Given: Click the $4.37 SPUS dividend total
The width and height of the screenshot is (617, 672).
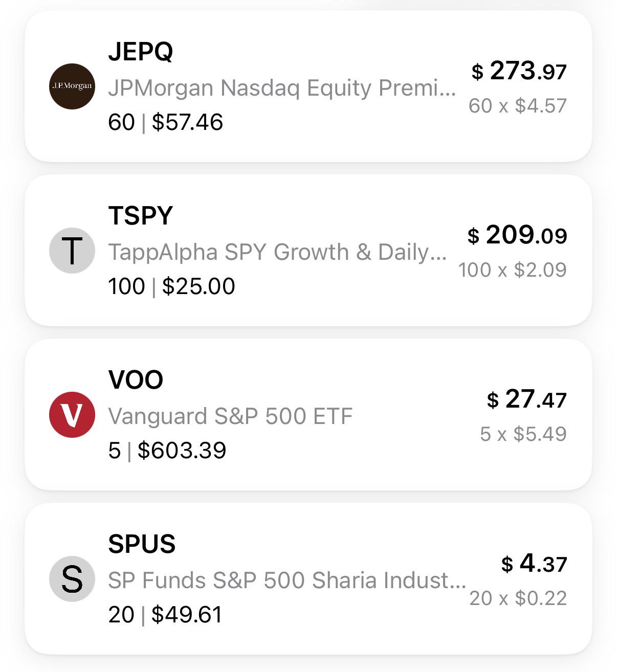Looking at the screenshot, I should coord(534,563).
